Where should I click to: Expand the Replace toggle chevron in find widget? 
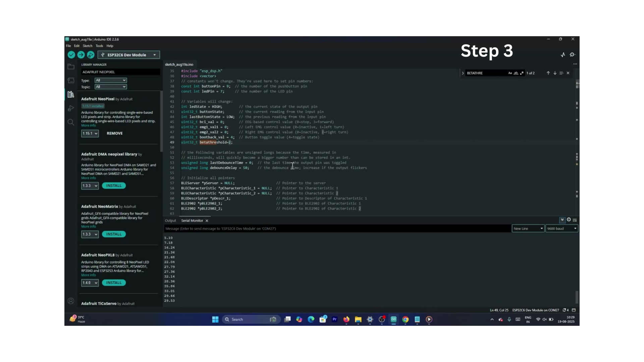(463, 73)
